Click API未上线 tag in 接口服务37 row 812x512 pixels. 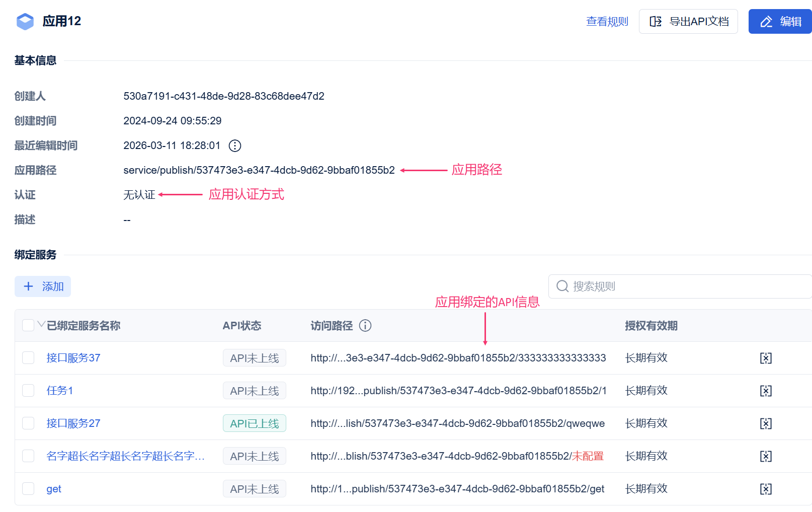click(x=255, y=358)
